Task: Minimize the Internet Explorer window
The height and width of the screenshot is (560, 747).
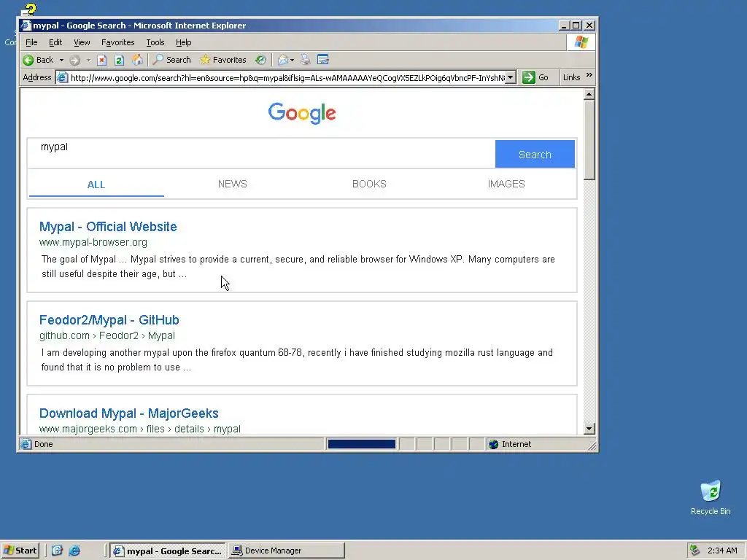Action: 564,26
